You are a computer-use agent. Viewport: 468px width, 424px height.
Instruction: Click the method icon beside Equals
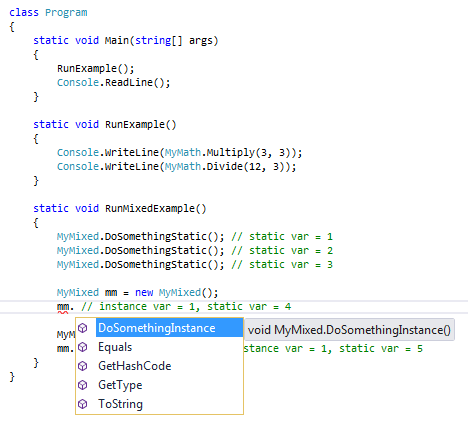click(83, 347)
